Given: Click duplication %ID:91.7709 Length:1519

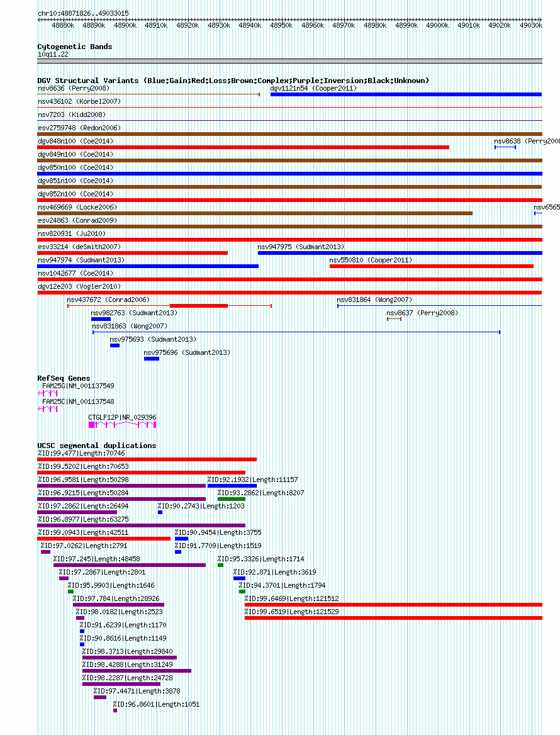Looking at the screenshot, I should (x=178, y=552).
